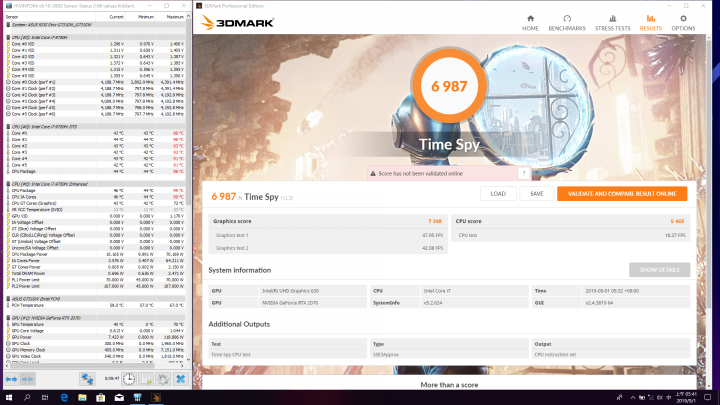Click the CPU score row

tap(570, 221)
